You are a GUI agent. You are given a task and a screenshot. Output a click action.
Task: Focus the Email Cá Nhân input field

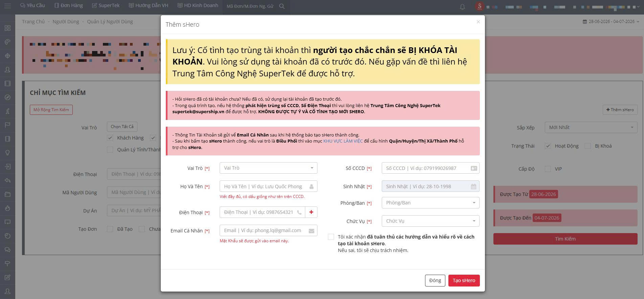268,230
